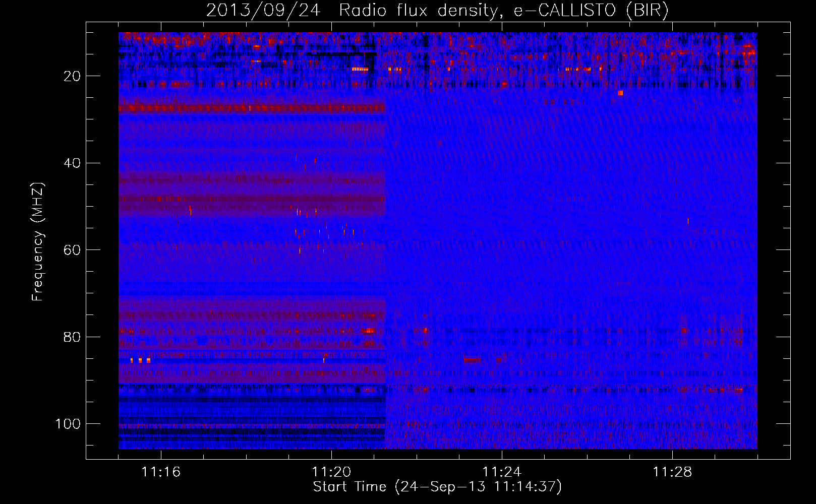This screenshot has width=816, height=504.
Task: Click the 80 frequency tick label
Action: tap(72, 337)
